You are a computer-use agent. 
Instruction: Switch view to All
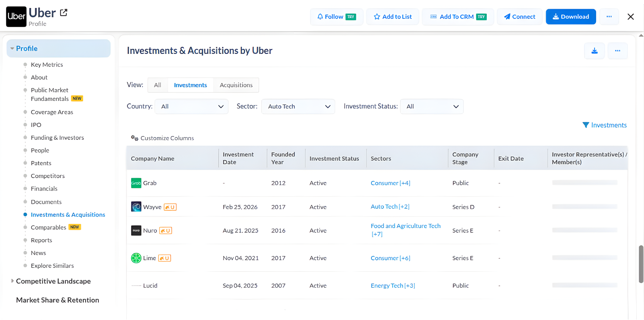point(158,85)
